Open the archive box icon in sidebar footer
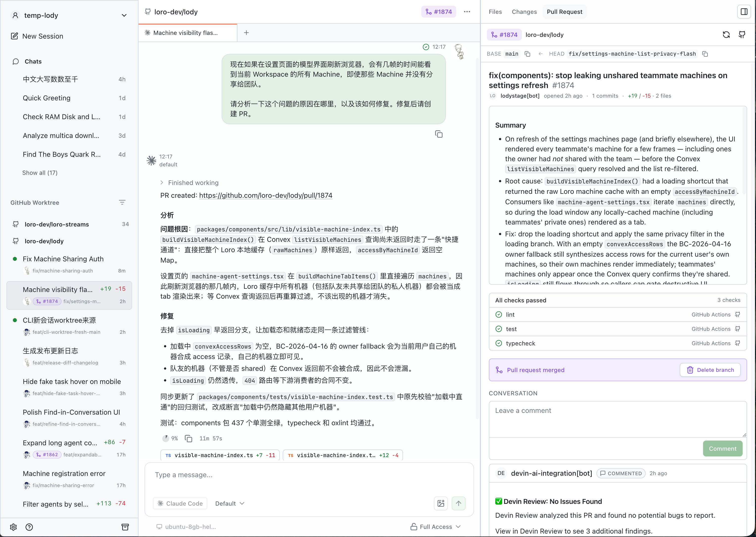Viewport: 756px width, 537px height. tap(125, 527)
